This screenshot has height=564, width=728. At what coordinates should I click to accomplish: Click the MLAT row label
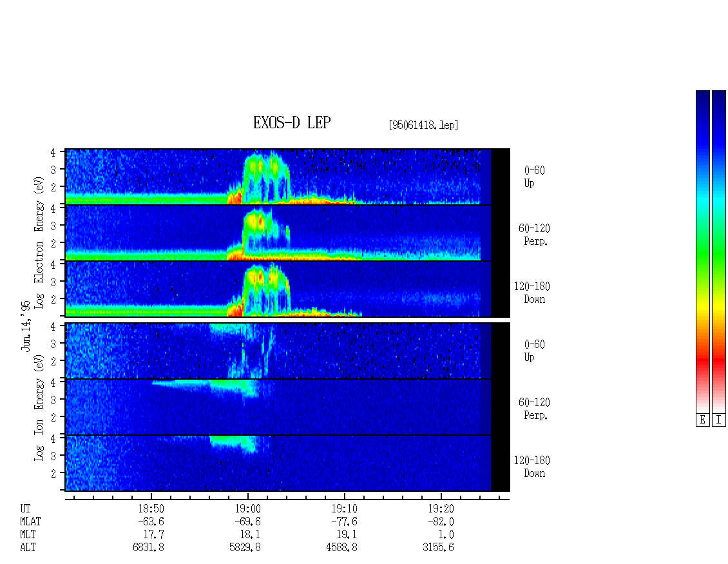[30, 521]
